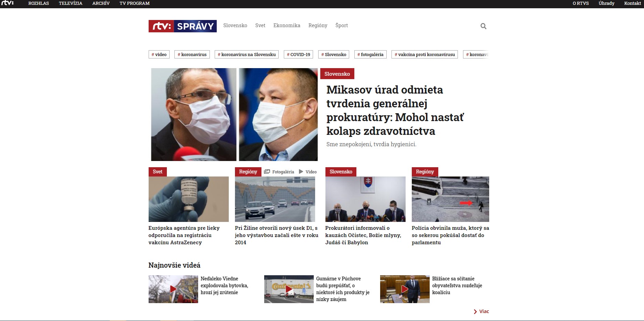644x321 pixels.
Task: Open the AstraZeneca vaccine vial thumbnail
Action: (x=189, y=199)
